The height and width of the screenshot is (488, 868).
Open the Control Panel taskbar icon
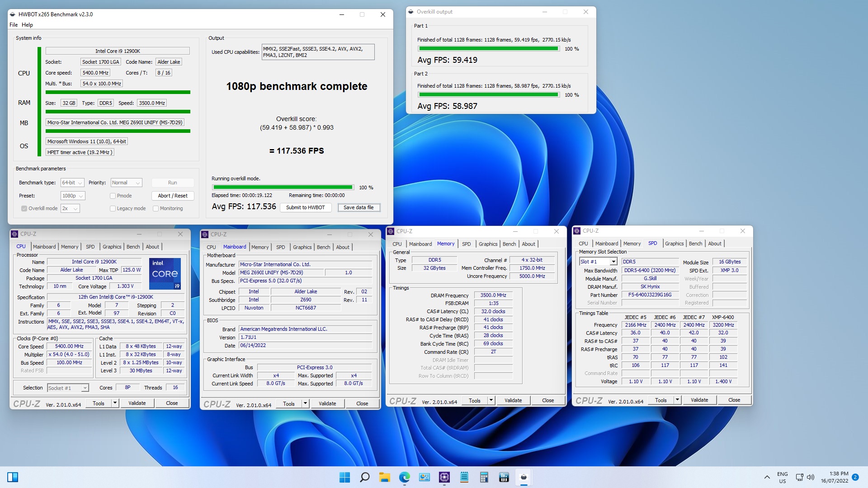tap(424, 477)
